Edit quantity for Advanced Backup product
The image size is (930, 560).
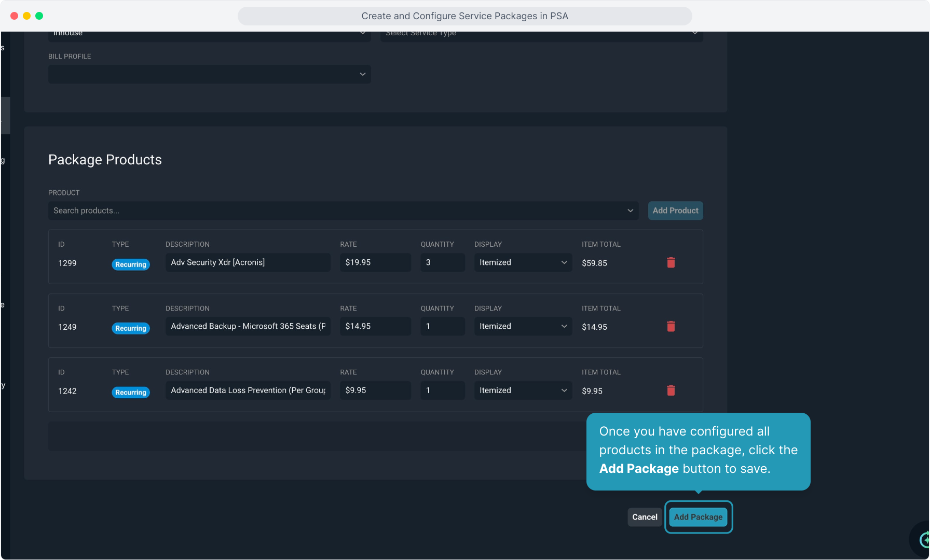click(442, 326)
